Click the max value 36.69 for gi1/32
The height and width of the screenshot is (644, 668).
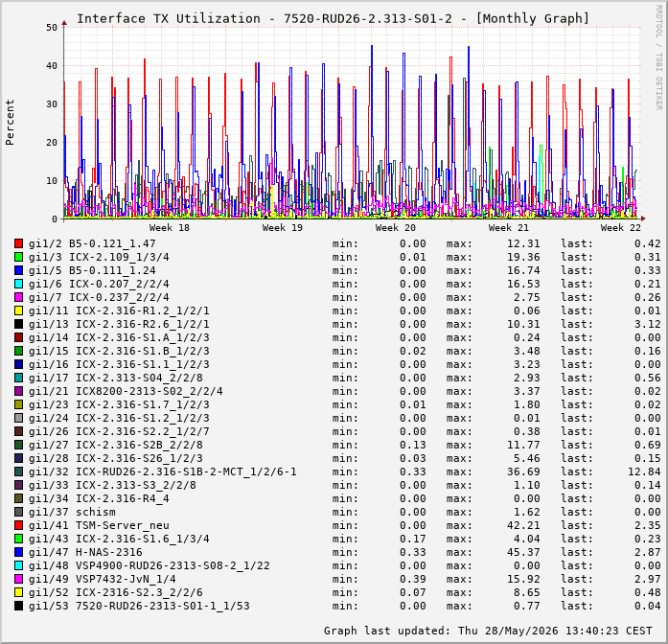tap(523, 471)
